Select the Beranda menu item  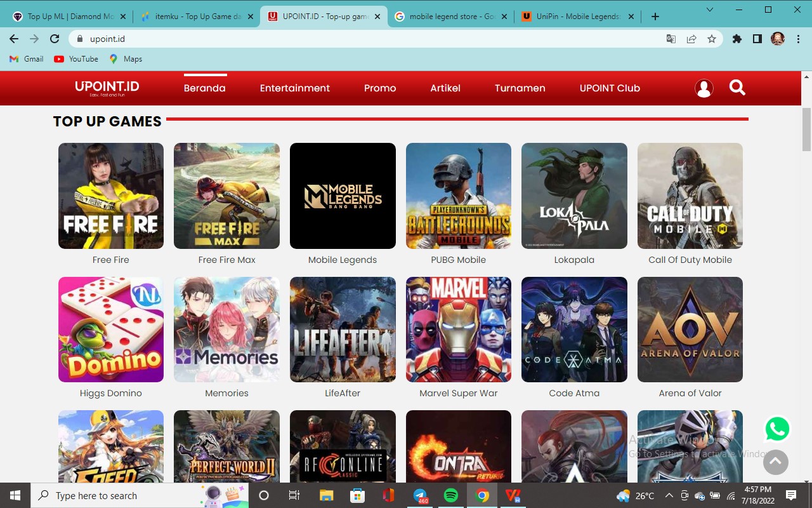tap(205, 88)
